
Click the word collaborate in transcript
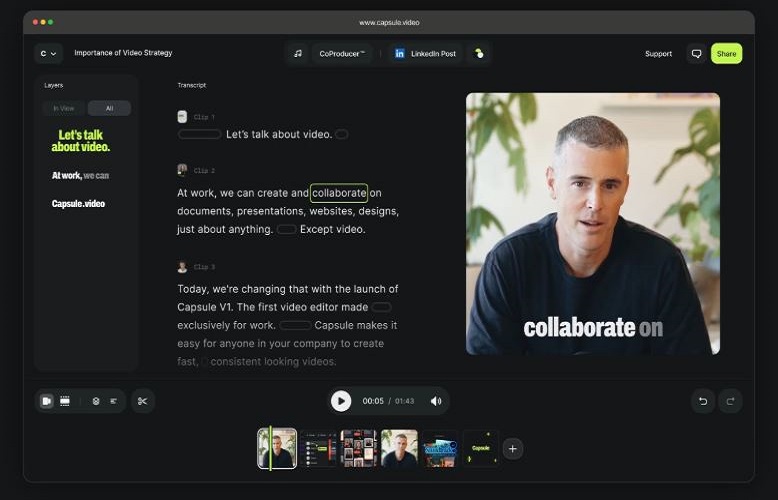coord(339,193)
